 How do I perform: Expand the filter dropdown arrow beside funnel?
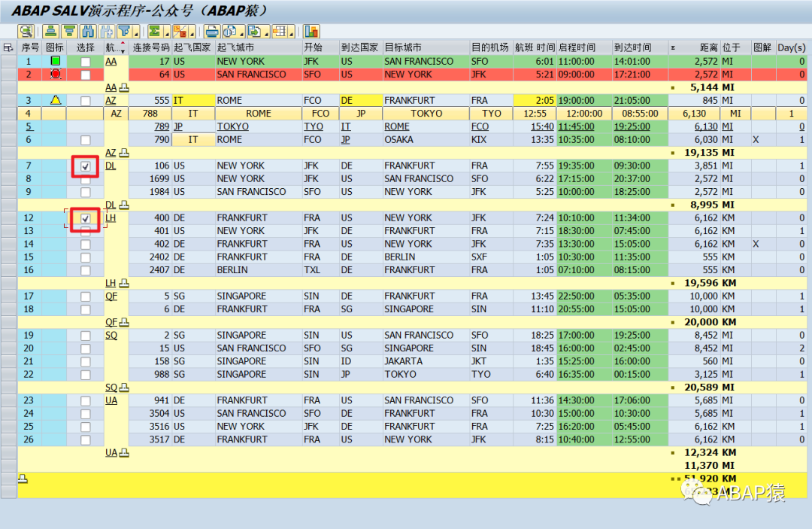pyautogui.click(x=136, y=32)
